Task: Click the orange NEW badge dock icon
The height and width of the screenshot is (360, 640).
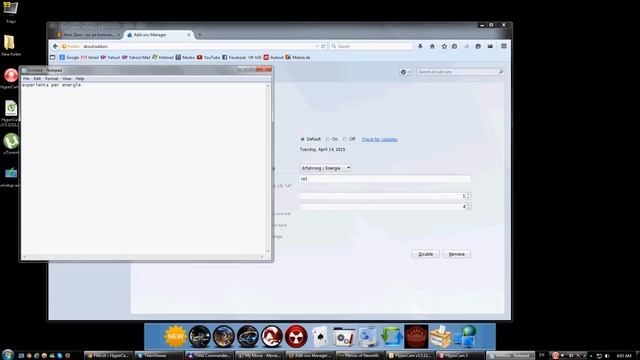Action: [175, 337]
